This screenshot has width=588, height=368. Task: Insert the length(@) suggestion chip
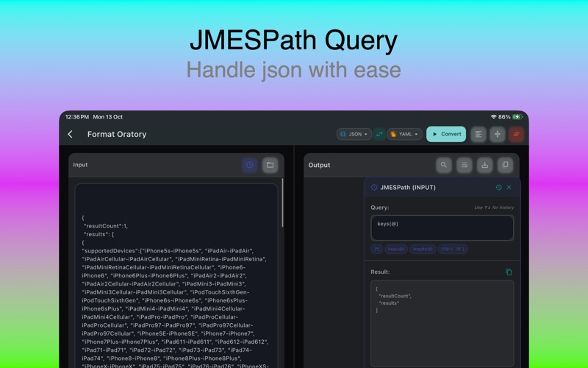[423, 249]
